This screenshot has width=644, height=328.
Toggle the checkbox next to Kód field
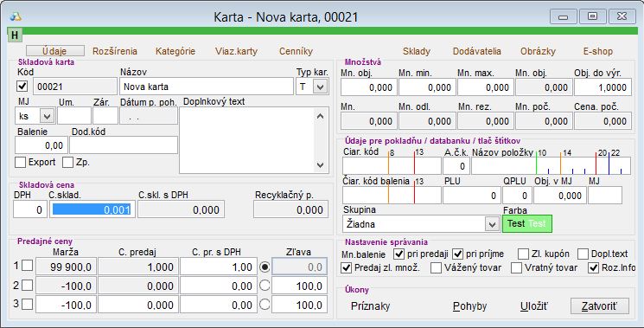click(22, 87)
